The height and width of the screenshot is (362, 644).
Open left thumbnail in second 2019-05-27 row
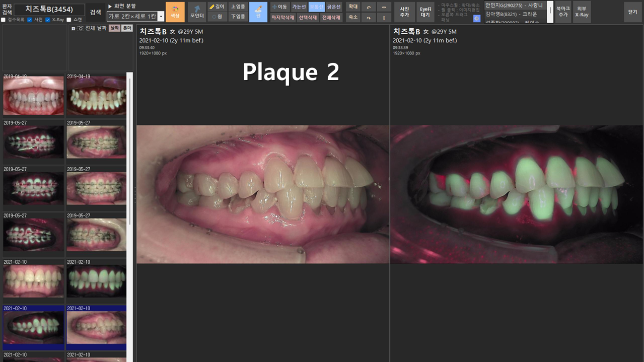click(34, 188)
